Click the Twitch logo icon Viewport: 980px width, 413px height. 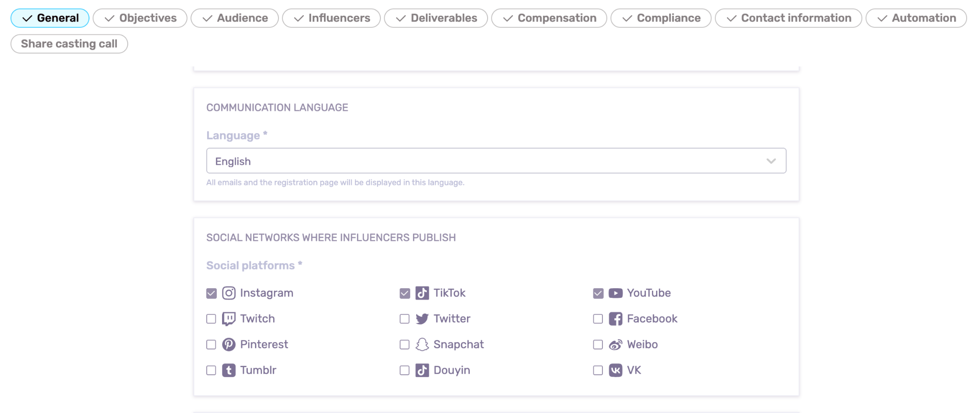pyautogui.click(x=229, y=319)
